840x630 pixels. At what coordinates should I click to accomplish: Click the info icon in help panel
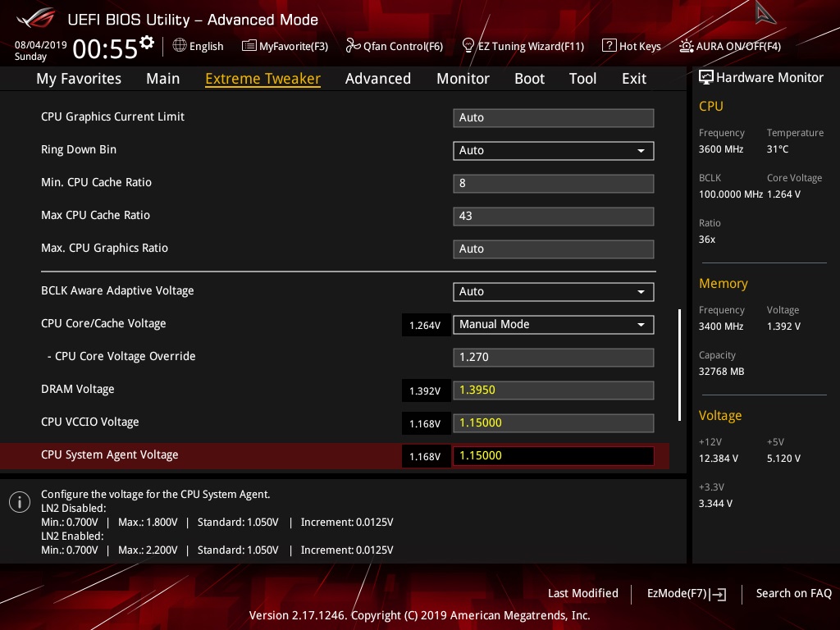coord(20,502)
